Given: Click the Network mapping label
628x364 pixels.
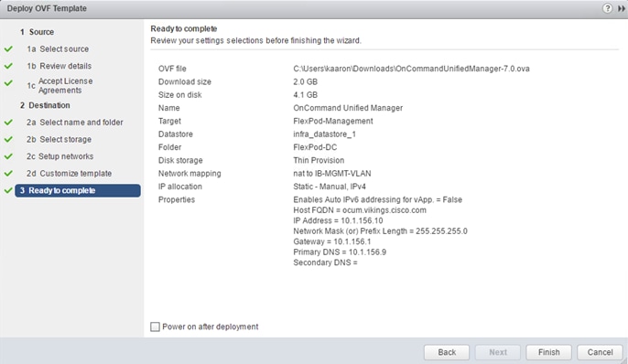Looking at the screenshot, I should point(189,173).
